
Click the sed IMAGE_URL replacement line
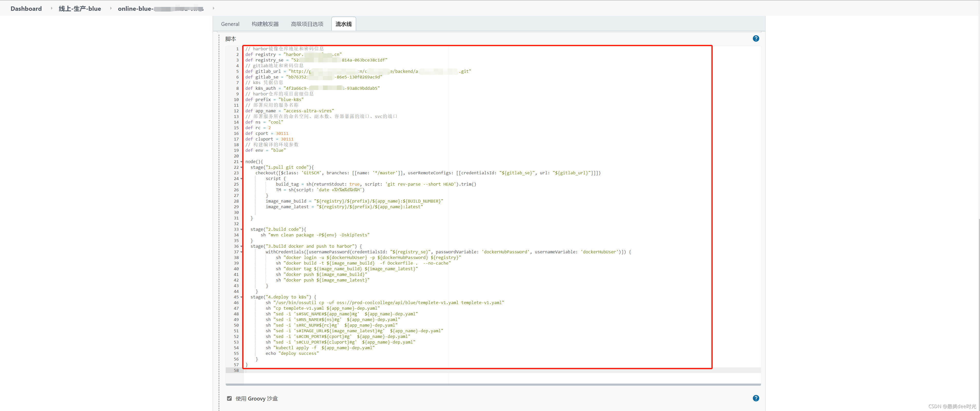point(355,331)
